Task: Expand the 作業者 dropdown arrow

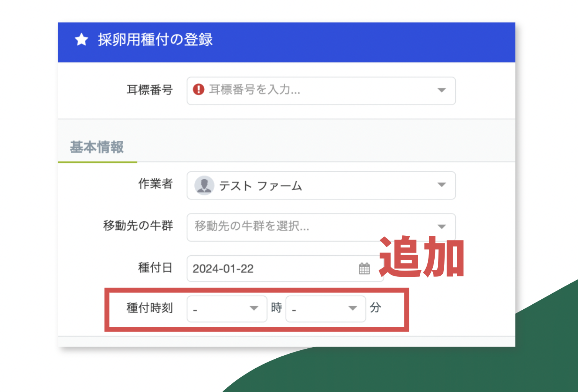Action: click(x=442, y=185)
